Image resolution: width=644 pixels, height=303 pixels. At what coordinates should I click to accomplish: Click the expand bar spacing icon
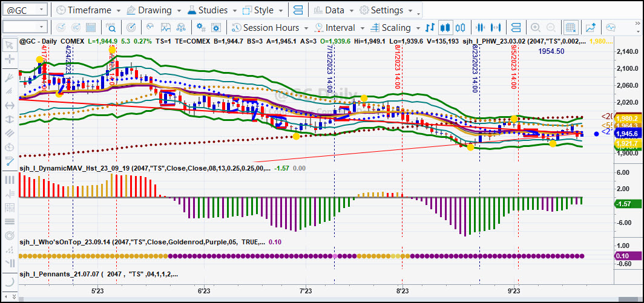click(495, 28)
